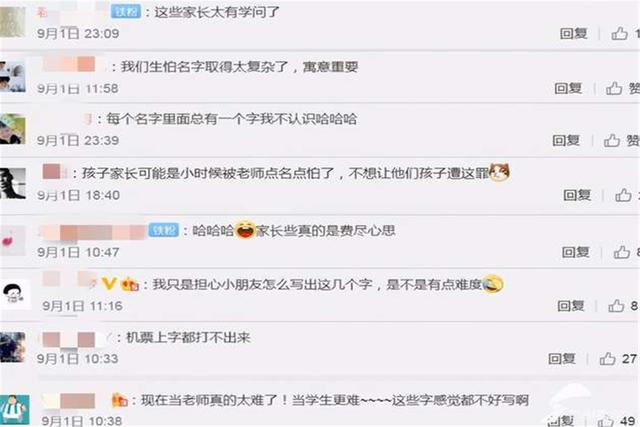Reply to the 11:16 comment

click(x=571, y=306)
